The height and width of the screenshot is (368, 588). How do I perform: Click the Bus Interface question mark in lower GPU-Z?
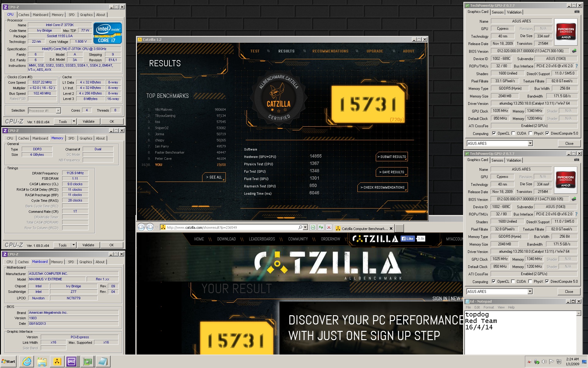(x=576, y=214)
